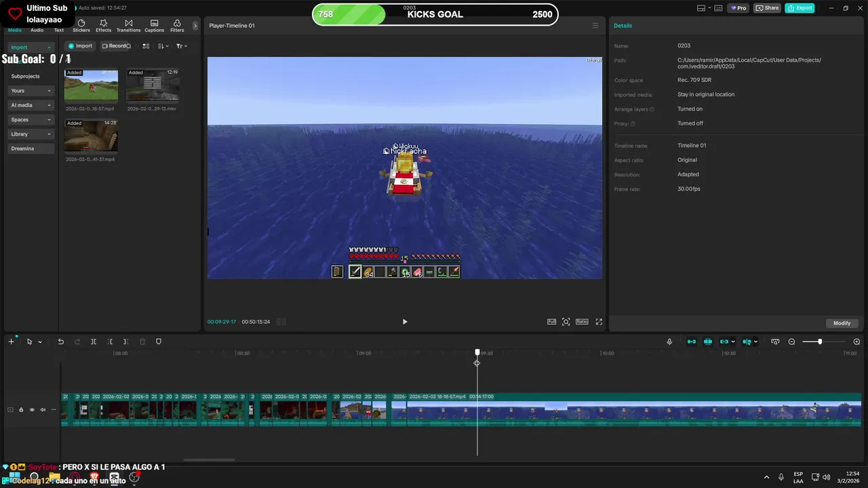Select the 14:28 mp4 media thumbnail

point(91,136)
